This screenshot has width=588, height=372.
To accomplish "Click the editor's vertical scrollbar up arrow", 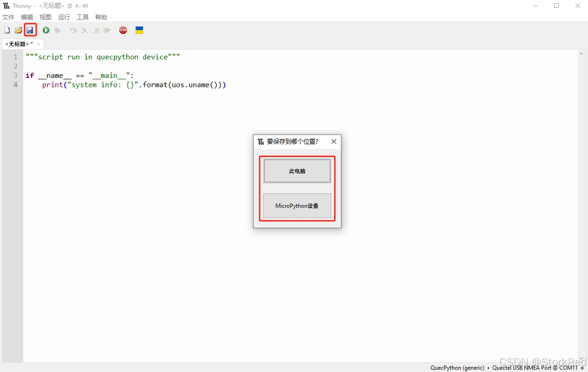I will pos(581,54).
